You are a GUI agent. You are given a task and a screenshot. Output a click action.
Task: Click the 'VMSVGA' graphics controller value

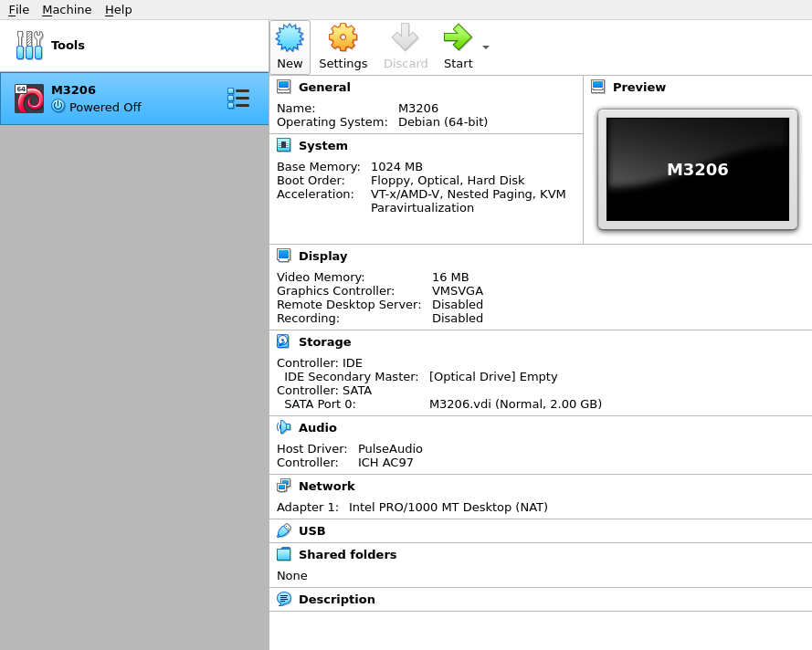(x=458, y=291)
